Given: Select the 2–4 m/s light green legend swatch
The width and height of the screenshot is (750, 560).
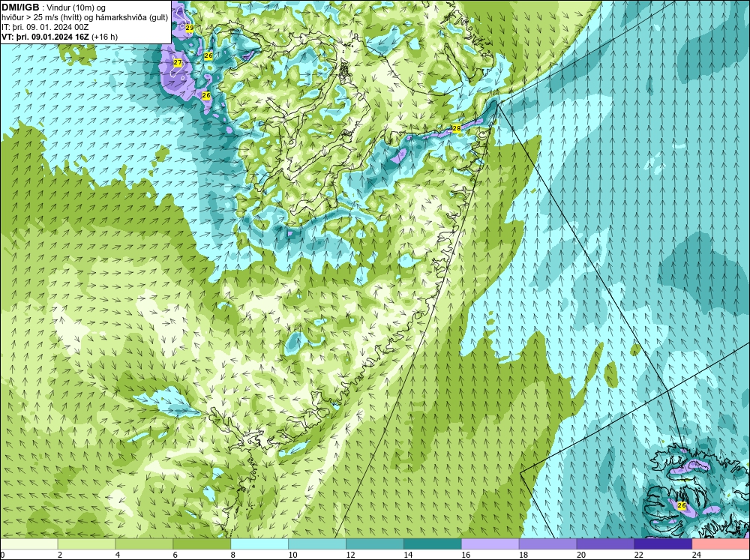Looking at the screenshot, I should coord(86,544).
